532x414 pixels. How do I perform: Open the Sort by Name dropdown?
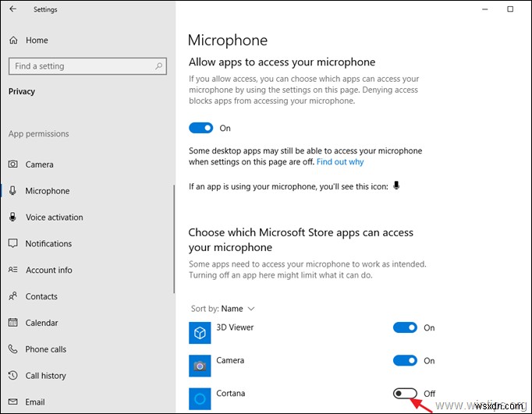click(222, 309)
